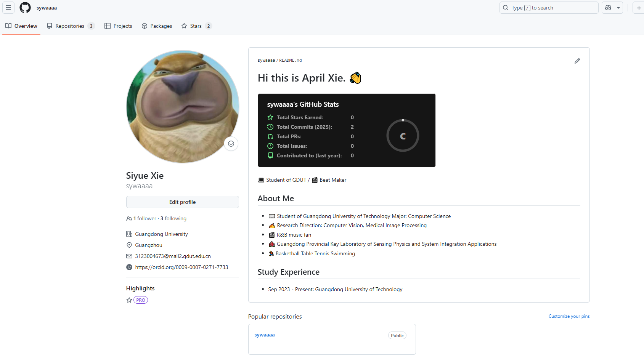Open the sywaaaa repository under Popular repositories
Screen dimensions: 644x362
[265, 335]
